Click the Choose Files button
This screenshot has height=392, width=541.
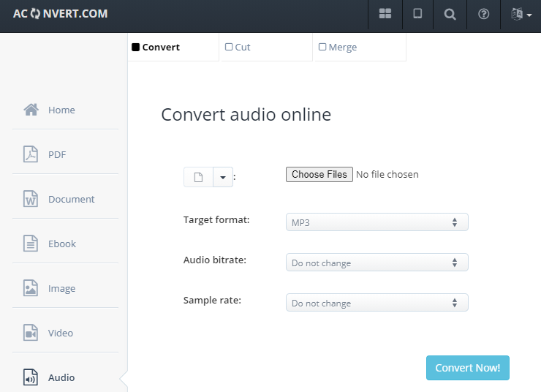click(x=319, y=174)
